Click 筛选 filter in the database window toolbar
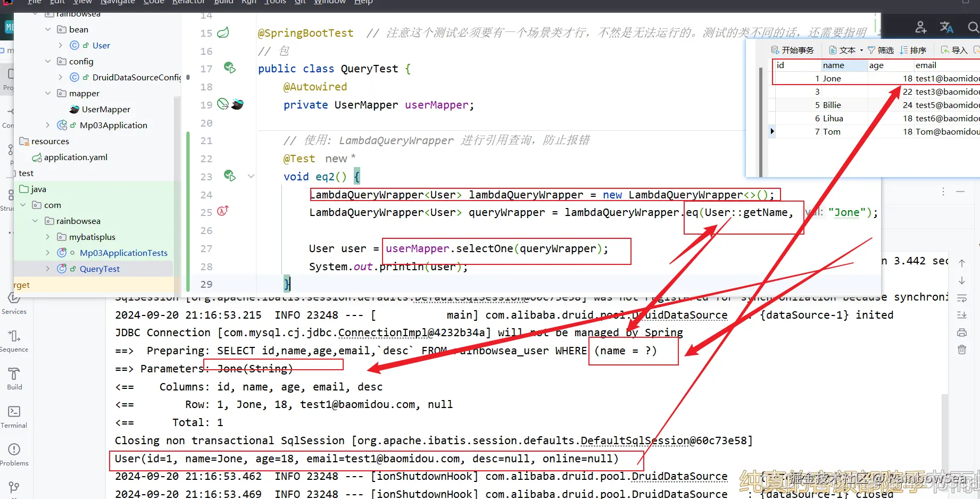The height and width of the screenshot is (499, 980). pos(881,50)
